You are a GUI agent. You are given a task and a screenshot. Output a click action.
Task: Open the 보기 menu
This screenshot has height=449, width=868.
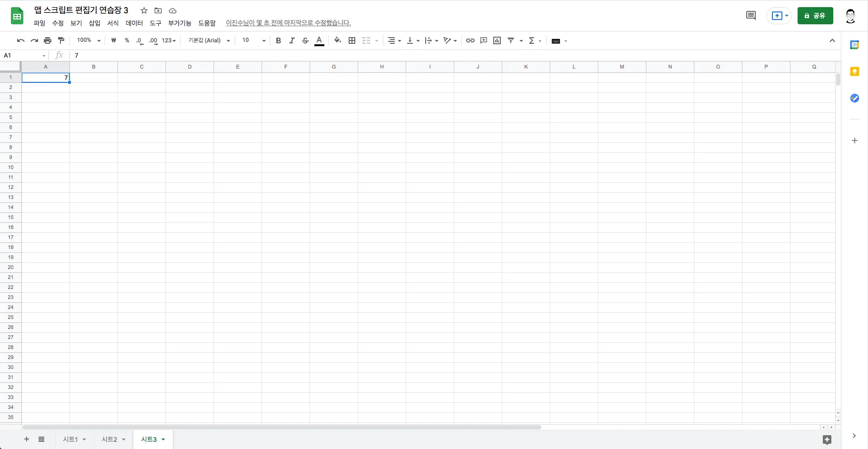click(76, 23)
